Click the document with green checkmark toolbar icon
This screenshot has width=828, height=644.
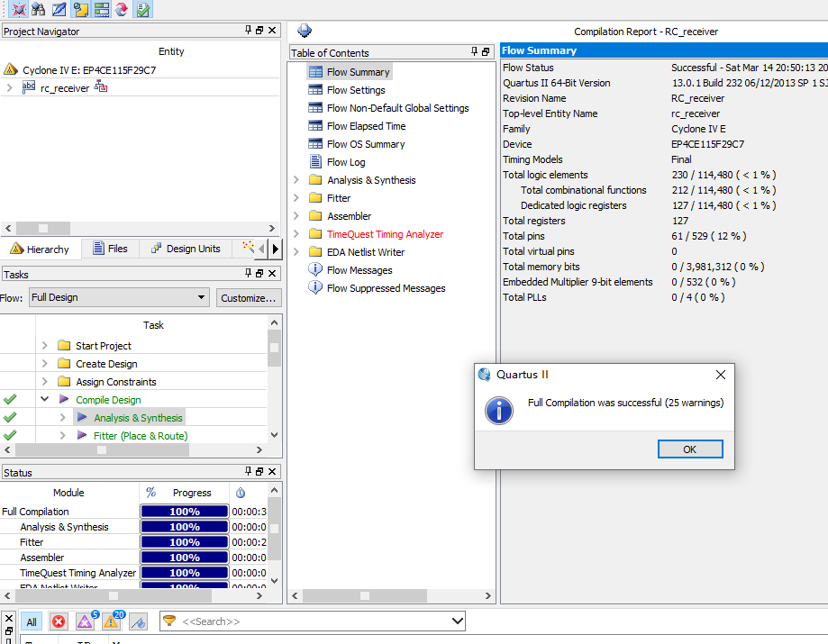point(143,9)
